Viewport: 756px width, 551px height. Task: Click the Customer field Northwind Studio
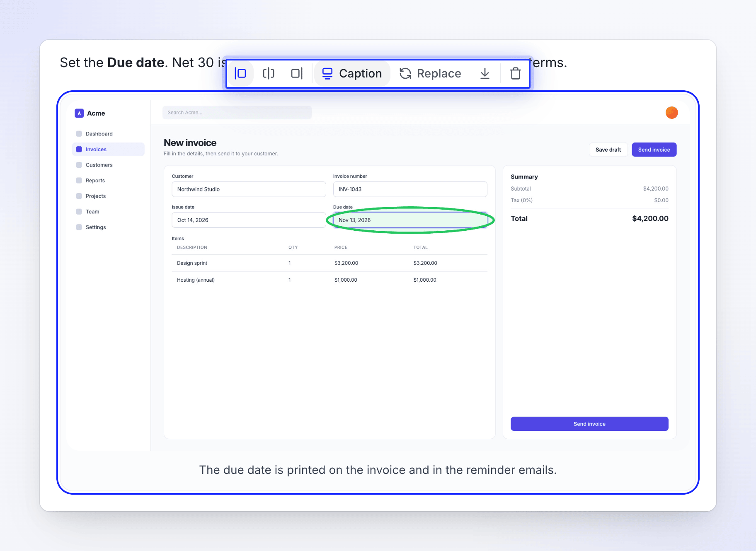pyautogui.click(x=249, y=189)
